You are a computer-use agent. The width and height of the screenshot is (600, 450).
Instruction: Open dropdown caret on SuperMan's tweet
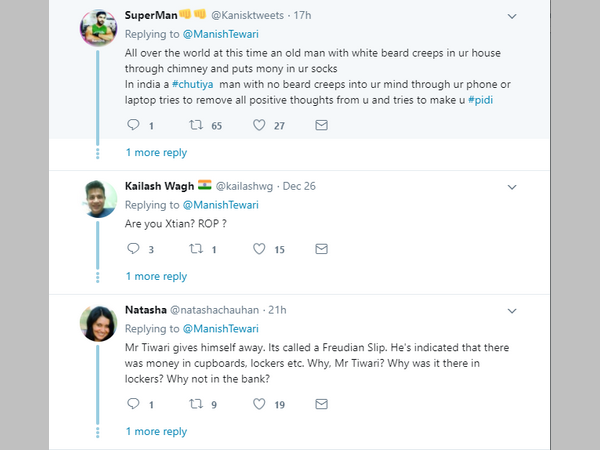pos(513,16)
